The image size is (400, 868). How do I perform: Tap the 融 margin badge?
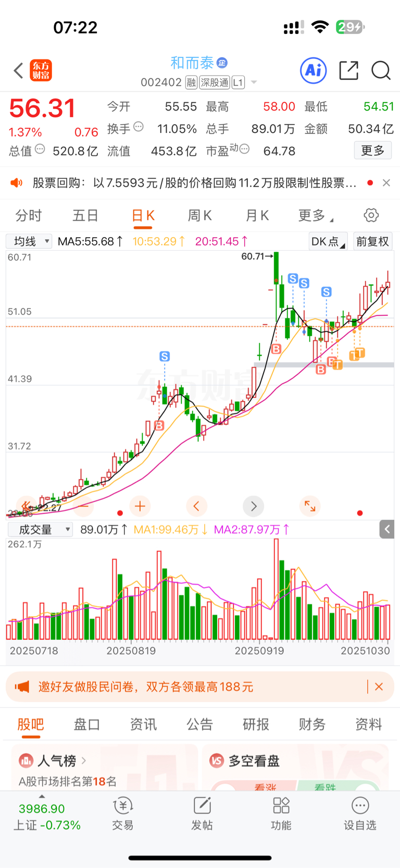191,82
